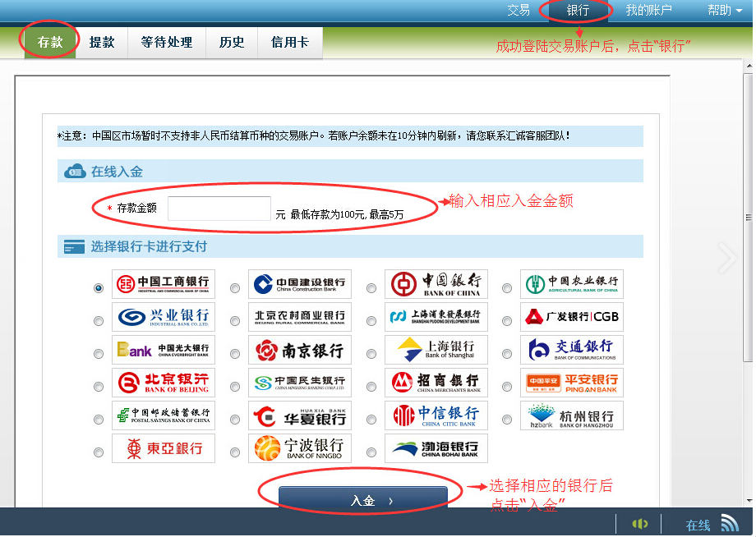The height and width of the screenshot is (537, 756).
Task: Switch to the 提款 tab
Action: pyautogui.click(x=102, y=43)
